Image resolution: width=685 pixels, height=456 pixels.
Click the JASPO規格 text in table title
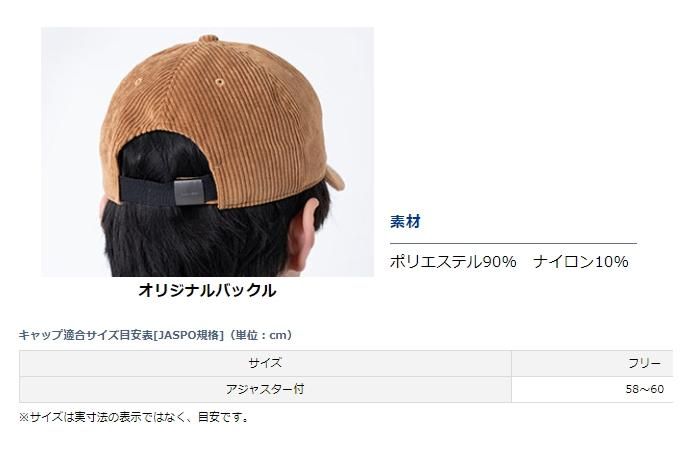[x=189, y=335]
